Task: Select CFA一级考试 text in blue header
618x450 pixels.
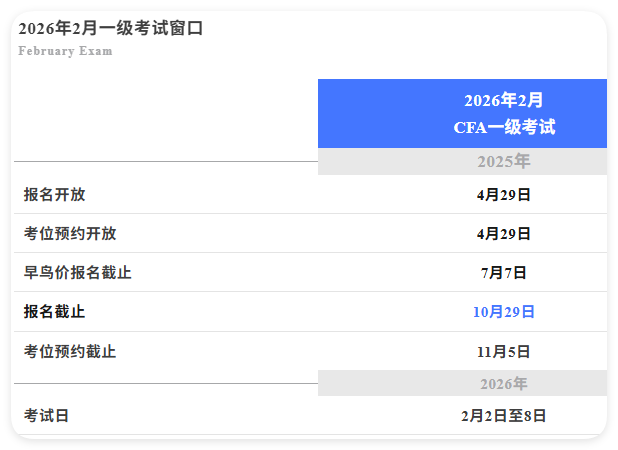Action: click(503, 127)
